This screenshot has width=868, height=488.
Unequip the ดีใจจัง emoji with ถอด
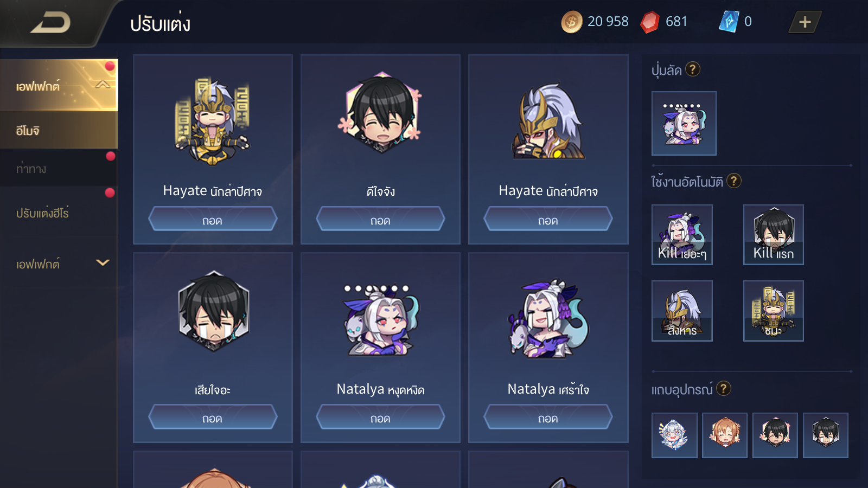[380, 220]
